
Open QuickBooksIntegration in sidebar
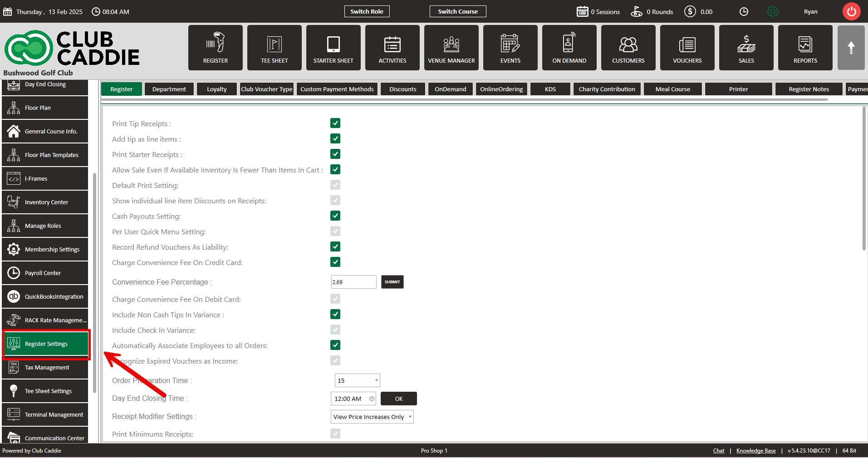point(45,296)
